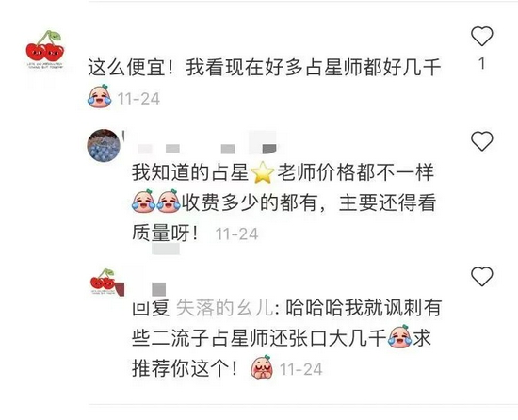
Task: Click the blurred username above second reply
Action: (x=206, y=144)
